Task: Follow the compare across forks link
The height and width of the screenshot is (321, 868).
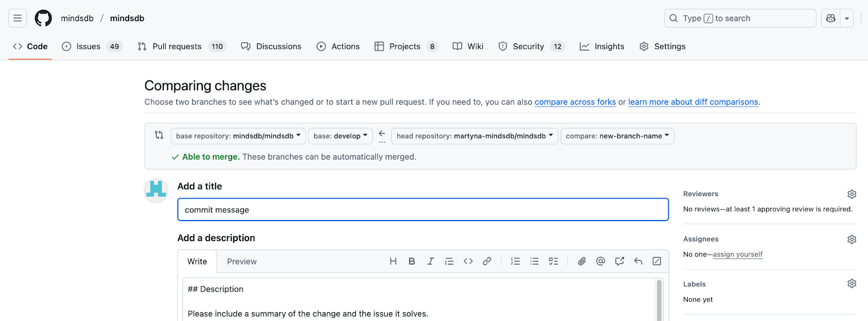Action: tap(575, 102)
